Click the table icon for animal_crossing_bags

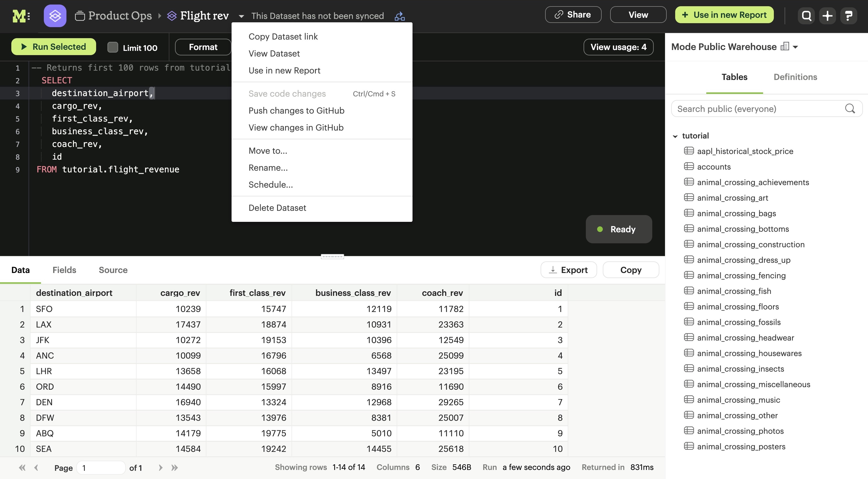[689, 213]
